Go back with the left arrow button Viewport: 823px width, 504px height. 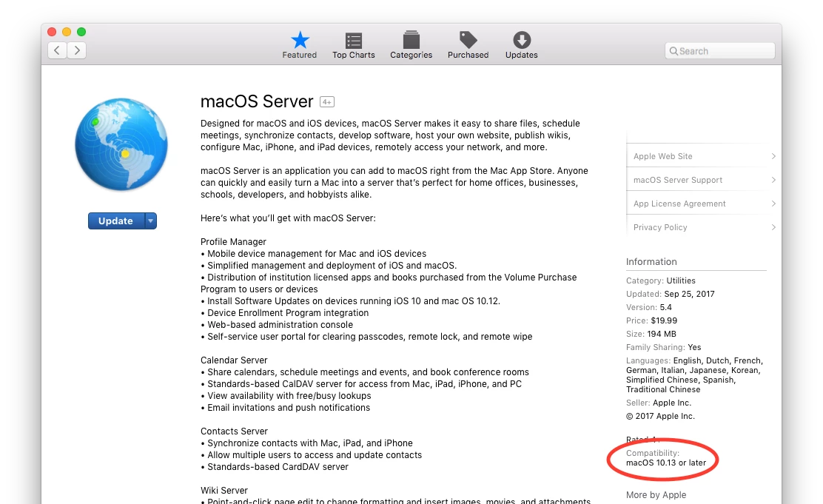tap(57, 50)
